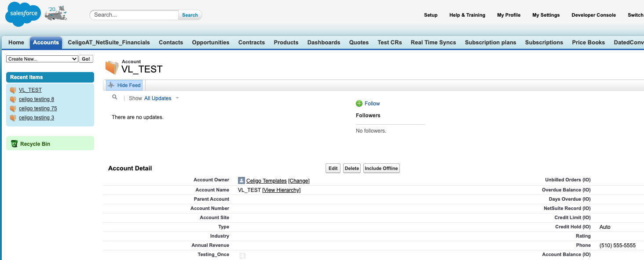Open the Home tab

point(16,43)
